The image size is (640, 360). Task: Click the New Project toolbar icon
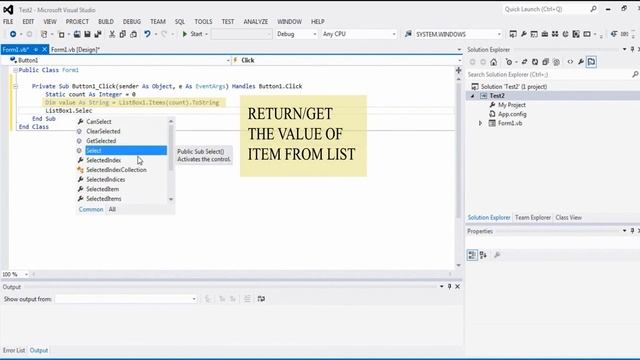tap(44, 34)
